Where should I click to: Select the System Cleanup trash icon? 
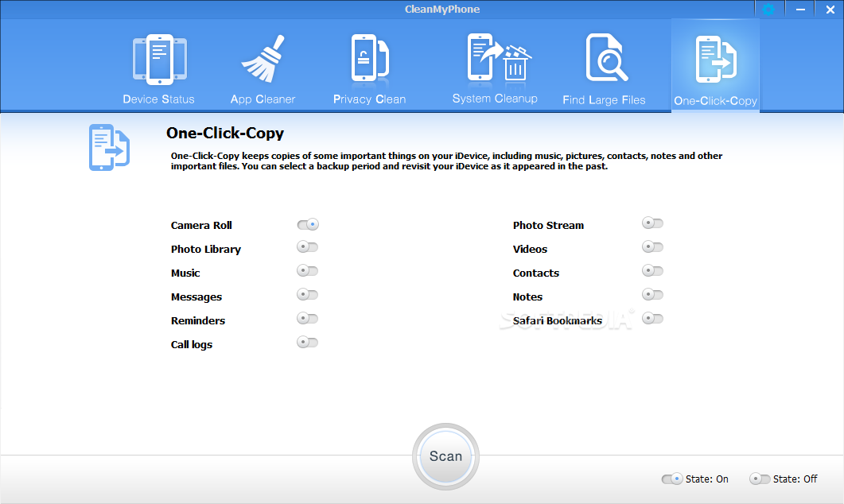(x=499, y=57)
